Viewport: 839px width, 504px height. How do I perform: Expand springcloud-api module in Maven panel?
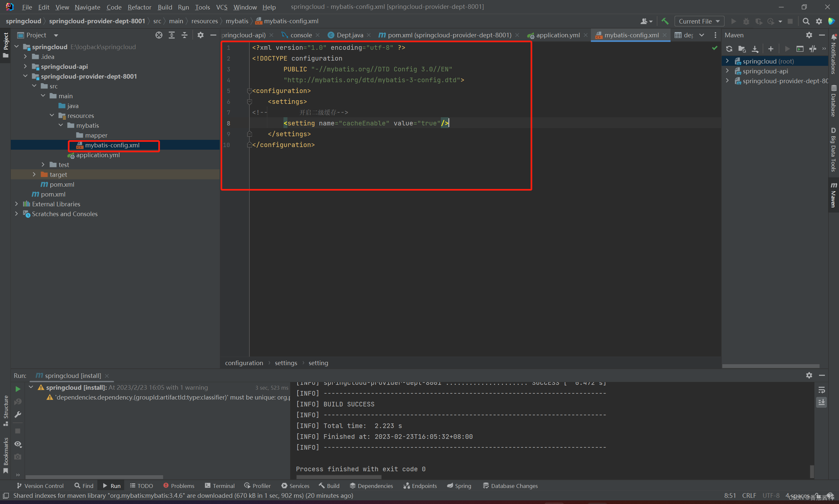point(727,71)
